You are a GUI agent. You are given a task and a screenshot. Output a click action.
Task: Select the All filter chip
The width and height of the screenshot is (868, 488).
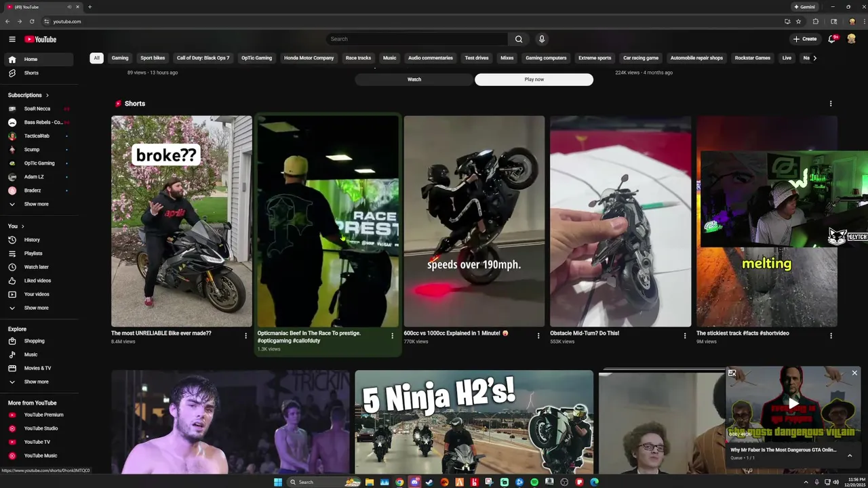pos(96,58)
